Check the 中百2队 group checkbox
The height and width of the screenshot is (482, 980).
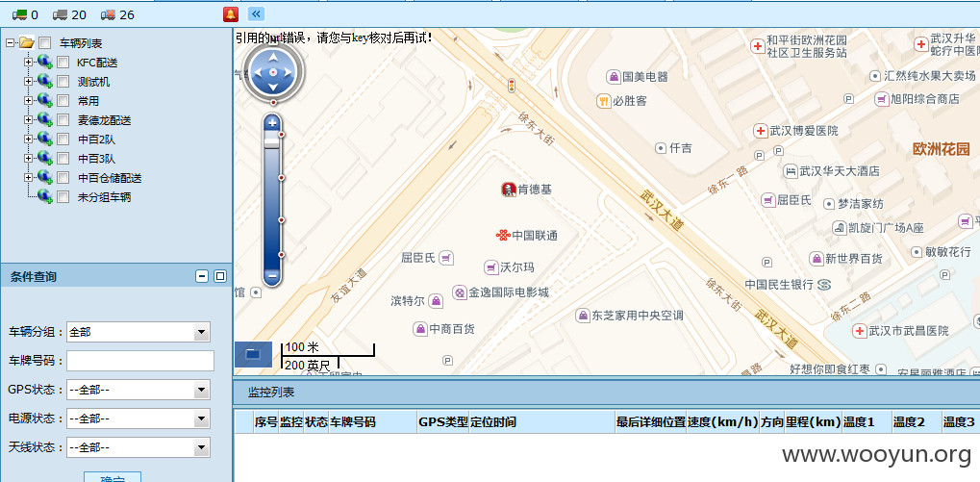point(63,139)
